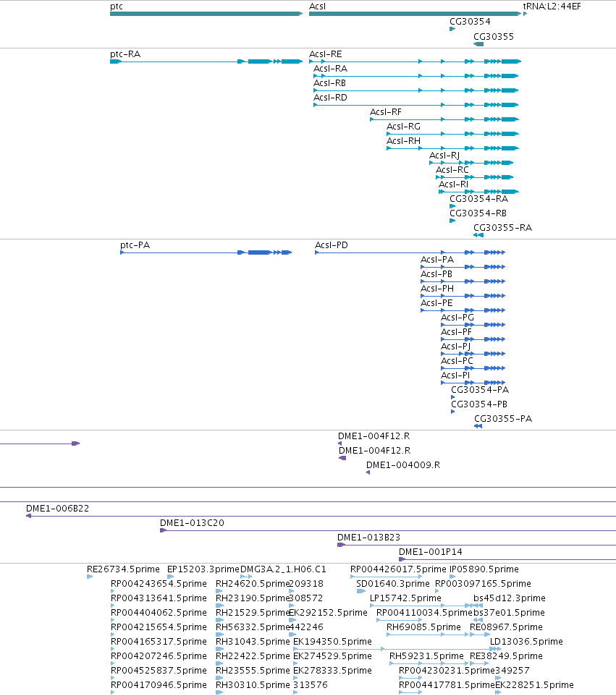The height and width of the screenshot is (696, 616).
Task: Select the Acsl-PD protein label
Action: pos(332,245)
